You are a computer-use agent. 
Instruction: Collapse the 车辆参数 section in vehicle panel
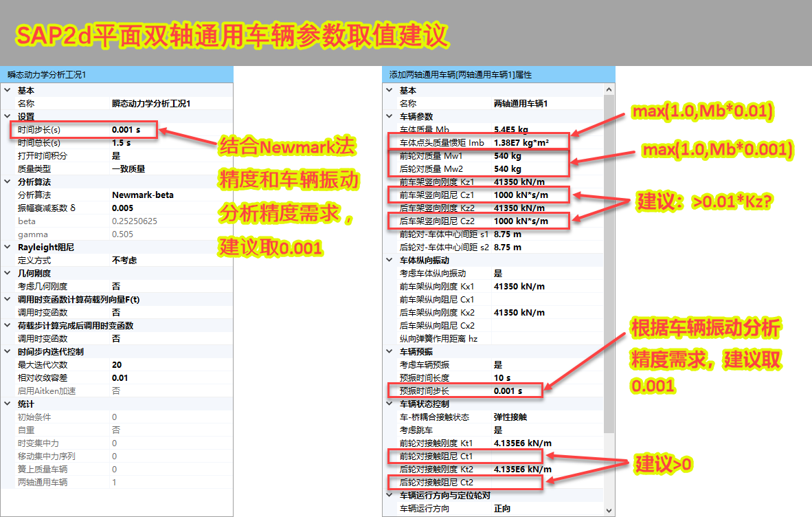point(390,116)
